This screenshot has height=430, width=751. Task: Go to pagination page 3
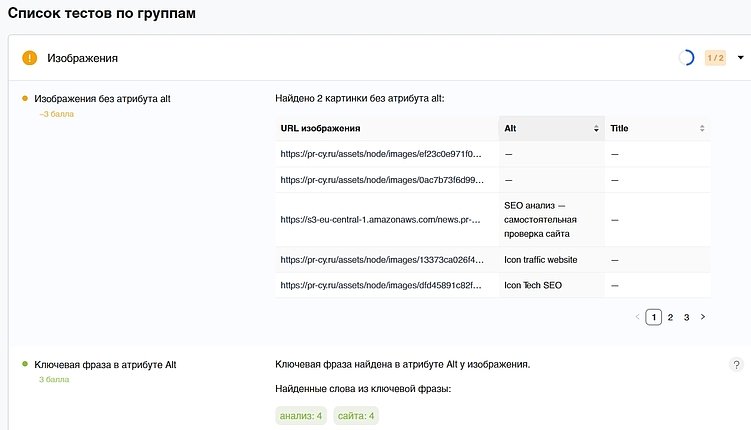686,317
